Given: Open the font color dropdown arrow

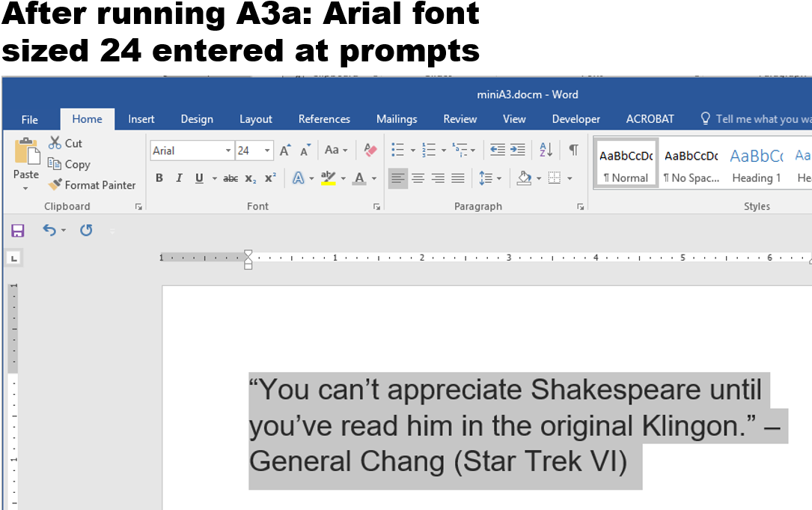Looking at the screenshot, I should [x=374, y=178].
